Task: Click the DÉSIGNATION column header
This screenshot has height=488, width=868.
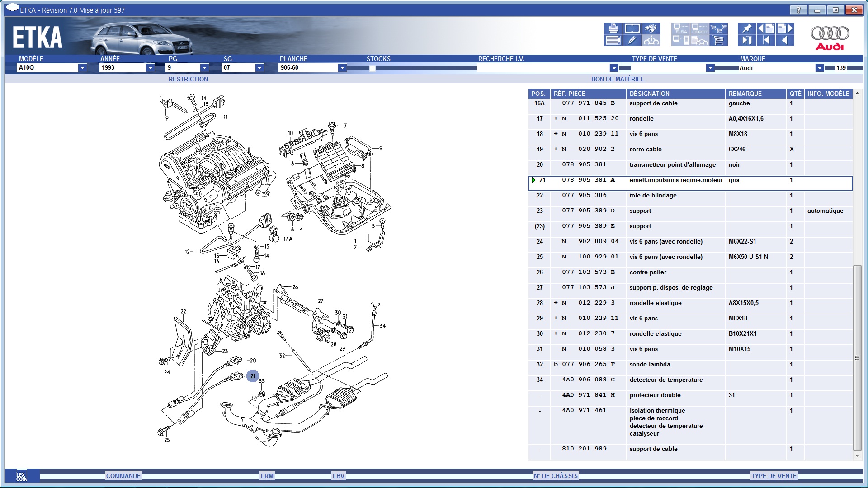Action: pyautogui.click(x=676, y=94)
